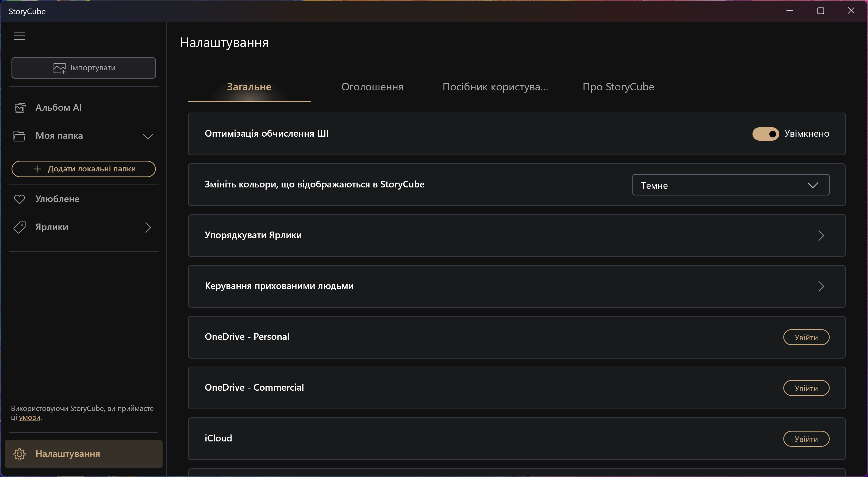Click the Моя папка folder icon

click(x=19, y=136)
